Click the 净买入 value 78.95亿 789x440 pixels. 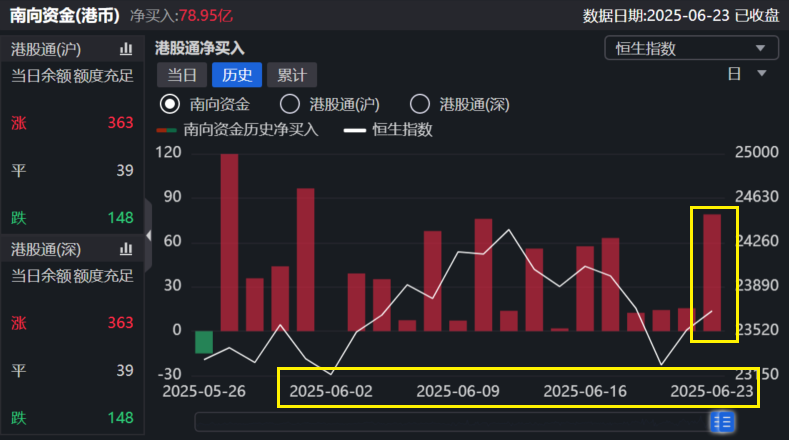206,16
